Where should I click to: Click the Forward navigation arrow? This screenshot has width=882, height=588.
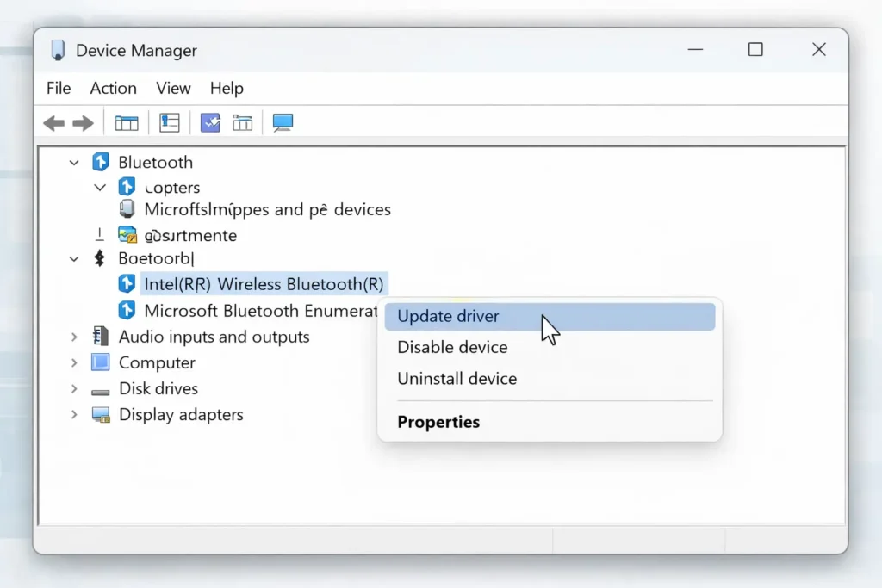(84, 122)
